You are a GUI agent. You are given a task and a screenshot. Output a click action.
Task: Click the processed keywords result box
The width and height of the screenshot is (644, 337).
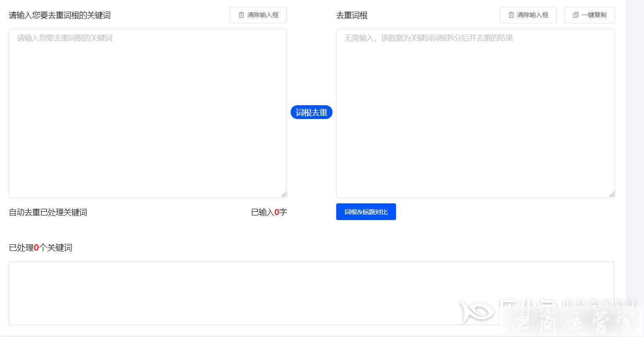click(x=312, y=293)
